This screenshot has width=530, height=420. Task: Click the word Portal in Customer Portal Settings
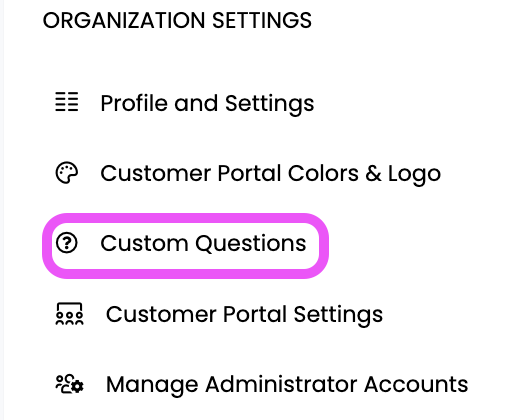(x=255, y=314)
